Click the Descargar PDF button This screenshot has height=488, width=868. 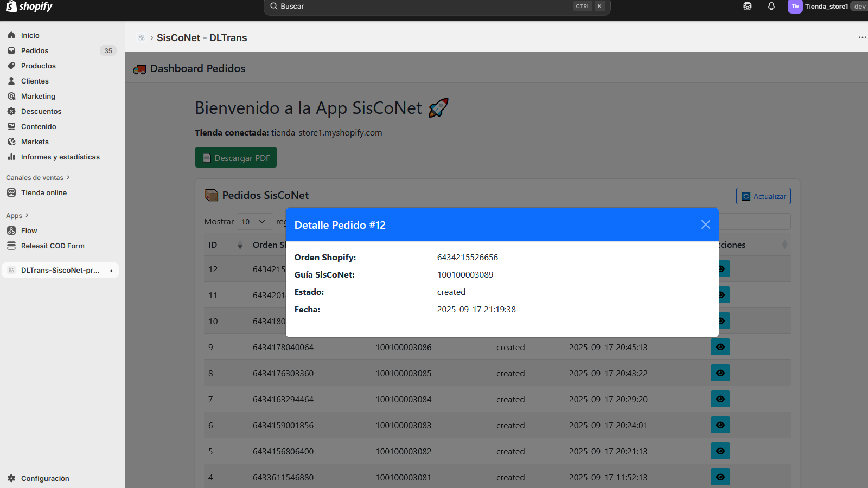[236, 158]
